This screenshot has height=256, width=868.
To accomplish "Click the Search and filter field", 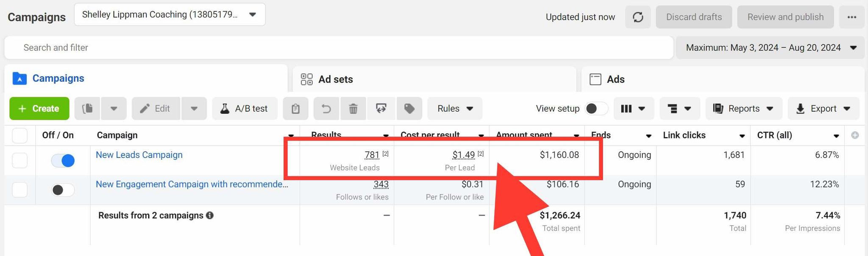I will tap(339, 47).
